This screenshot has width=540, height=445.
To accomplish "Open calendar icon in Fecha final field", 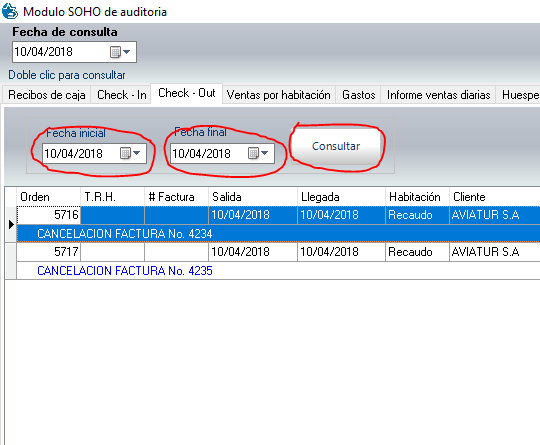I will click(x=253, y=153).
